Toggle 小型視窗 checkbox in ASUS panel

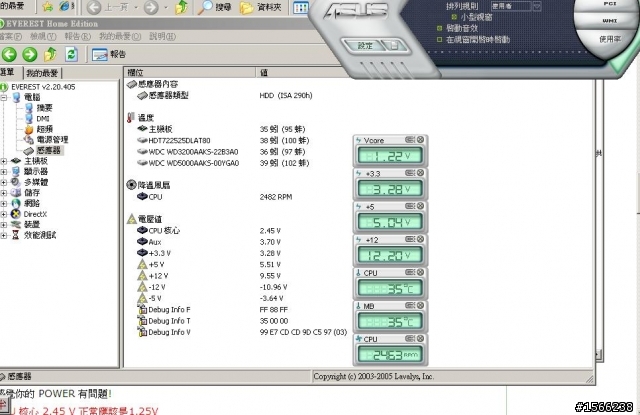[454, 17]
